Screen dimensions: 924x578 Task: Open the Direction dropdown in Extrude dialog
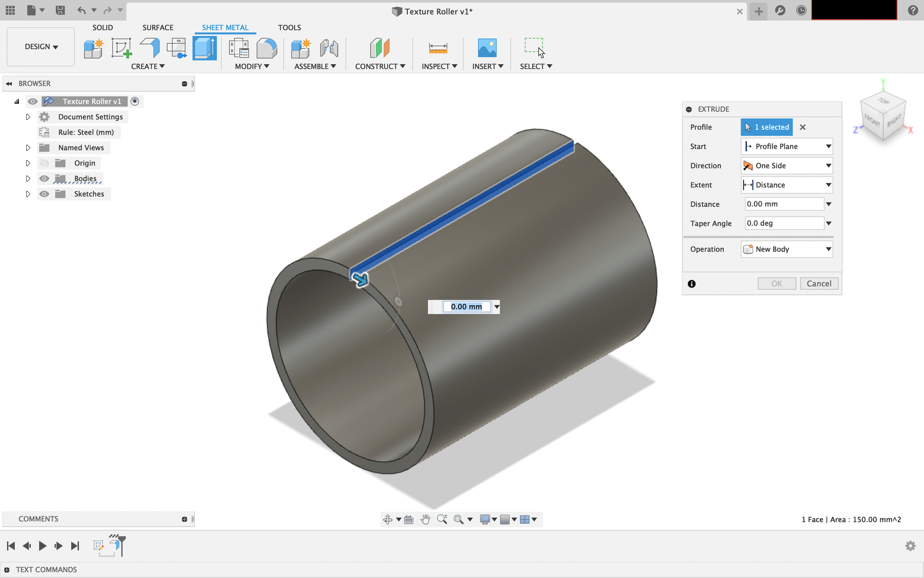[786, 165]
